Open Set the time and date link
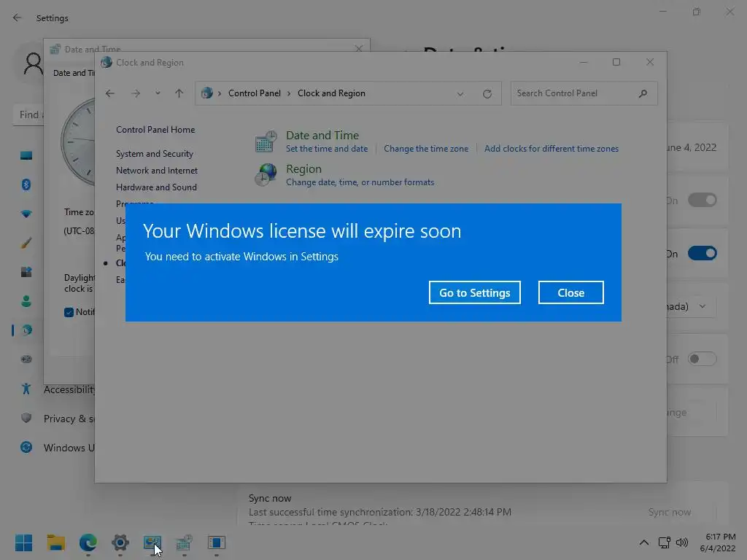This screenshot has width=747, height=560. coord(327,149)
